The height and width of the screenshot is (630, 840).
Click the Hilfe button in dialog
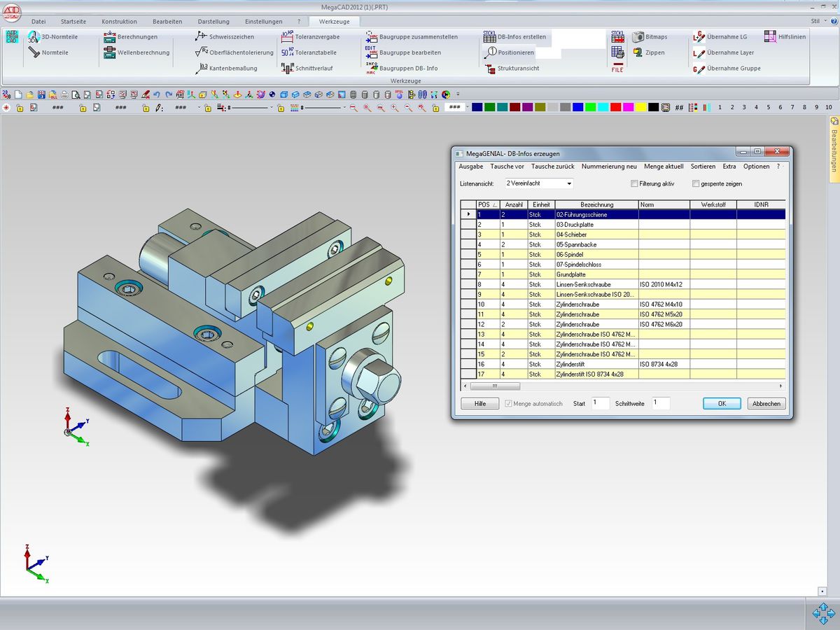480,404
